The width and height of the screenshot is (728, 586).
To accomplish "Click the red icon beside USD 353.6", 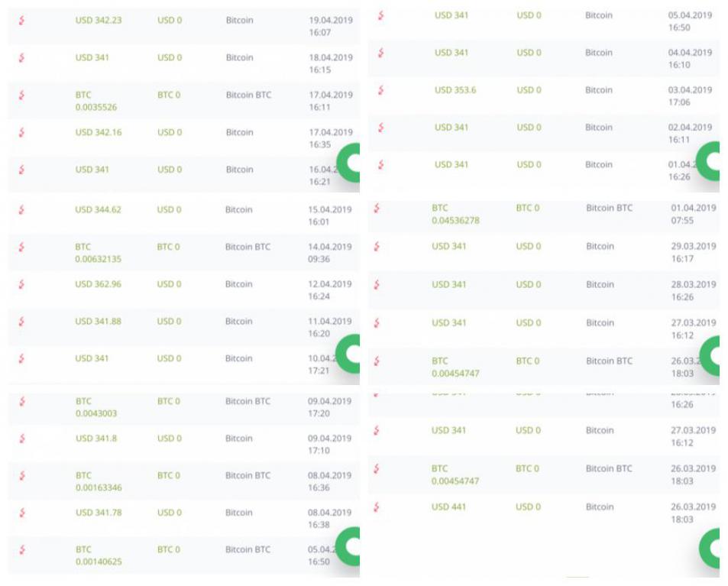I will coord(380,90).
